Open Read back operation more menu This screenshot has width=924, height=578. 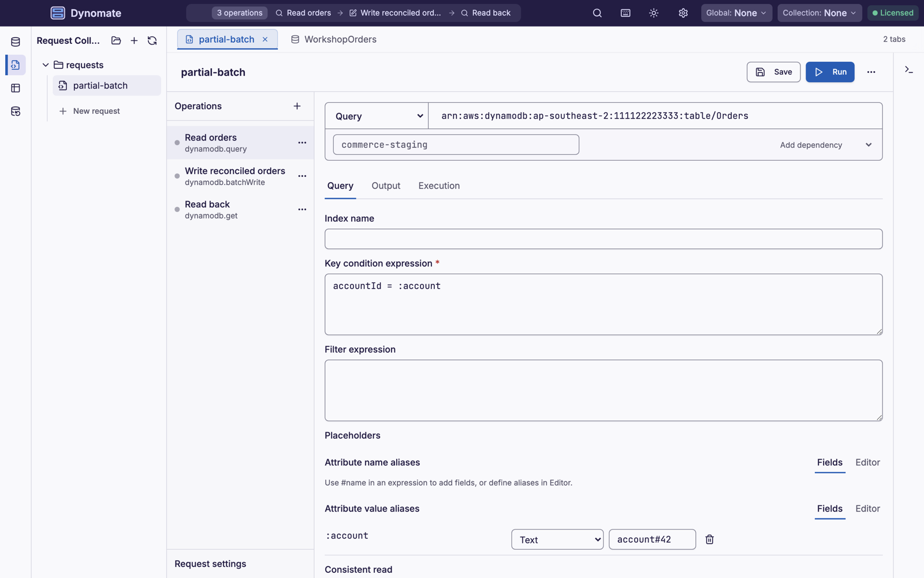click(x=302, y=210)
